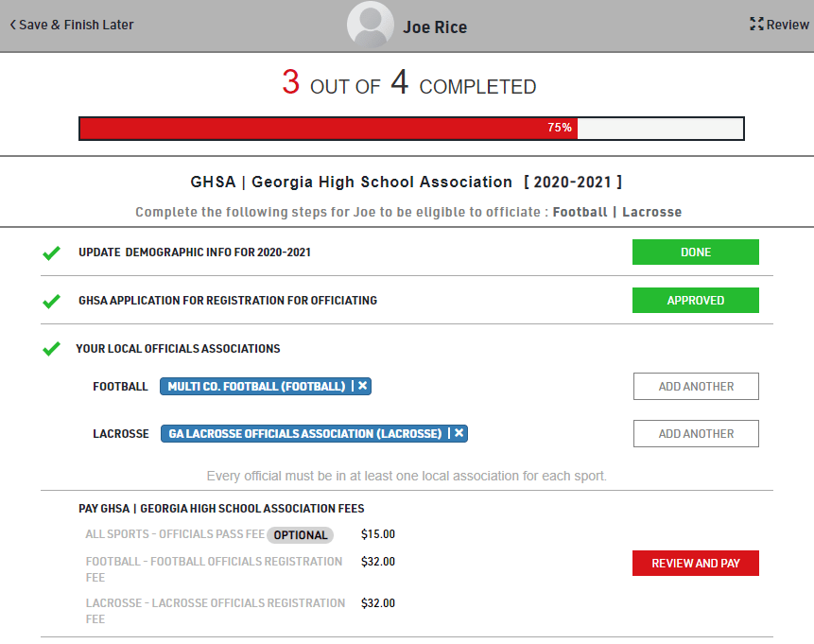
Task: Click ADD ANOTHER for Football
Action: coord(696,387)
